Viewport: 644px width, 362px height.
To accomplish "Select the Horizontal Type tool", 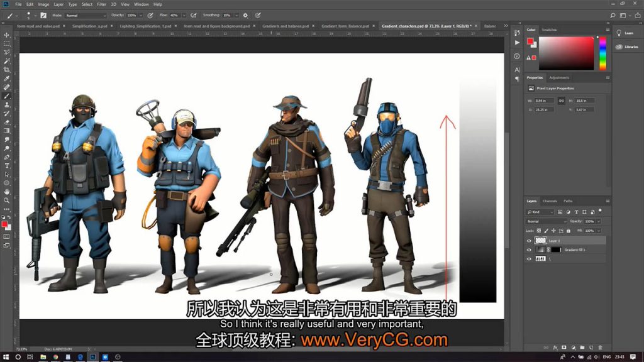I will [6, 166].
